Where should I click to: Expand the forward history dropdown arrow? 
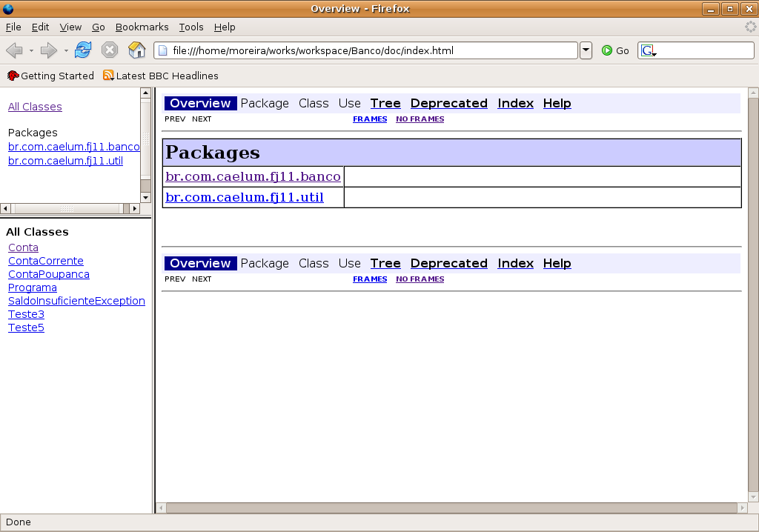tap(66, 51)
